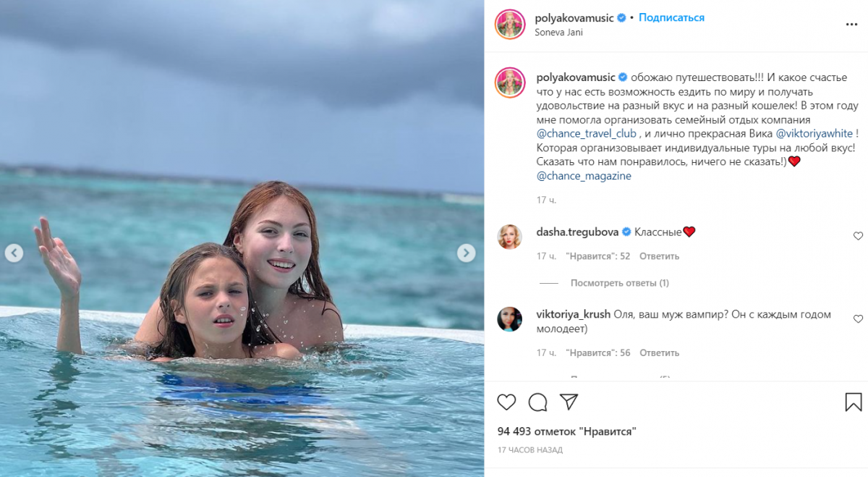Open @chance_travel_club mention link

587,133
